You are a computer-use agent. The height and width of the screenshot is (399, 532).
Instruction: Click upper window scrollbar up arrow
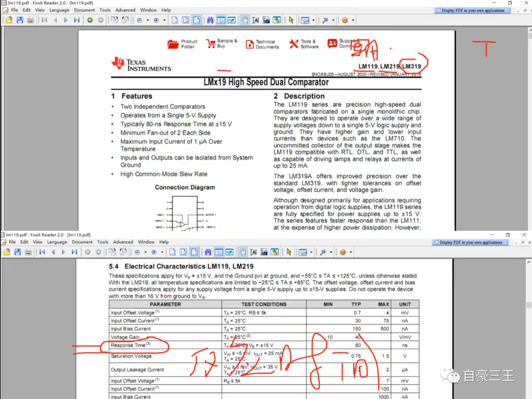click(530, 30)
